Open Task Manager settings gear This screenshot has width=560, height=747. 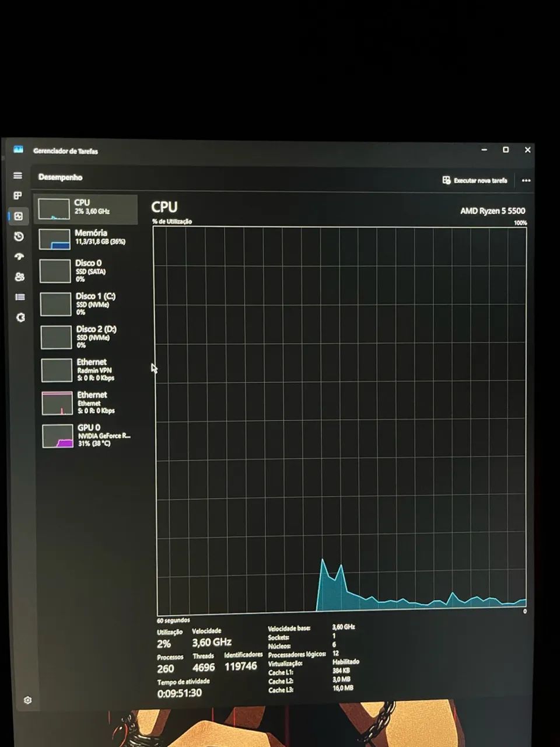(x=27, y=700)
